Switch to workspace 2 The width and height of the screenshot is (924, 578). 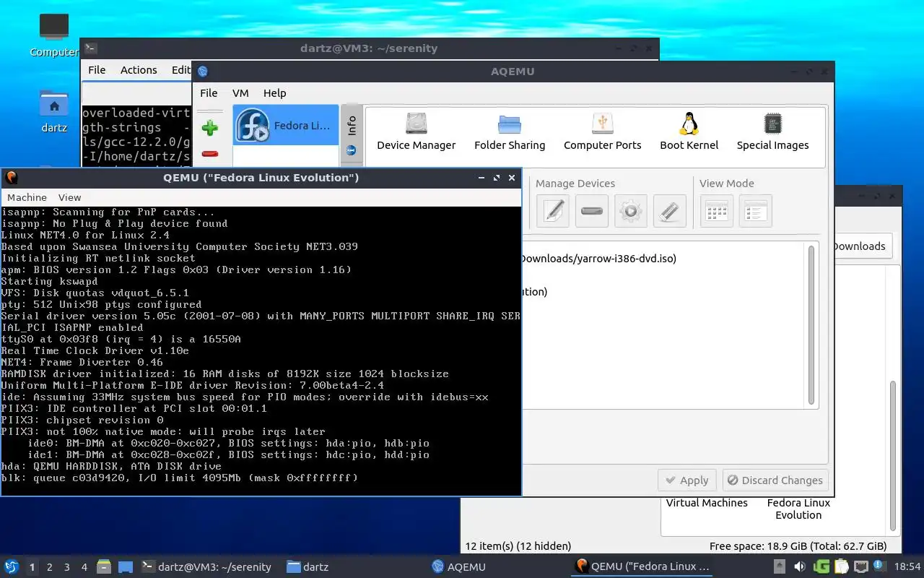[x=49, y=567]
